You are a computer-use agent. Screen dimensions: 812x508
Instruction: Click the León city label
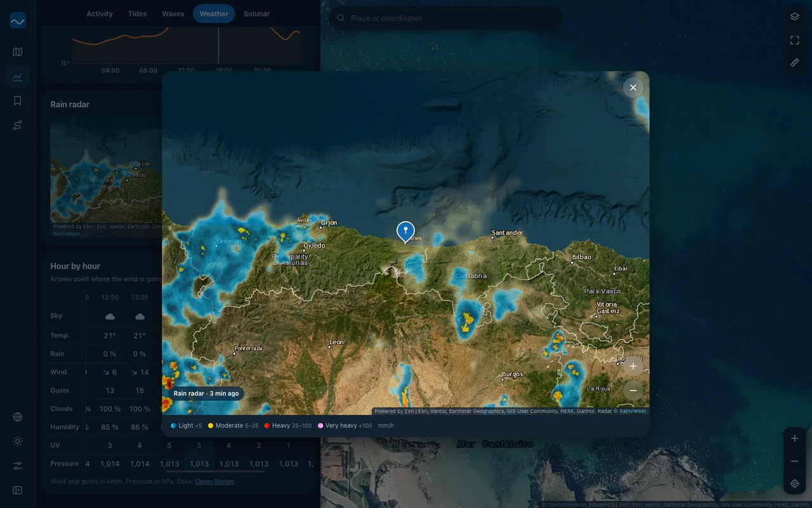tap(336, 342)
